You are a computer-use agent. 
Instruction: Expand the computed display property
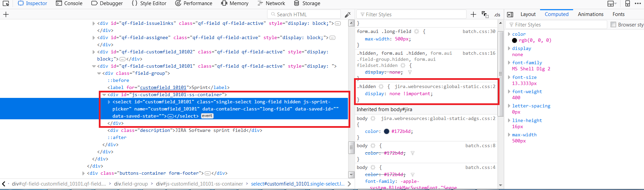[x=509, y=48]
